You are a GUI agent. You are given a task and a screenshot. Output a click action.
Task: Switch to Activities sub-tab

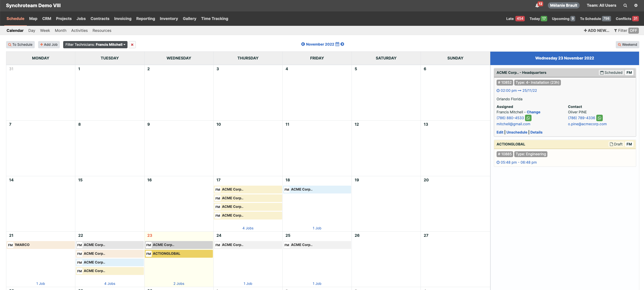click(x=79, y=31)
